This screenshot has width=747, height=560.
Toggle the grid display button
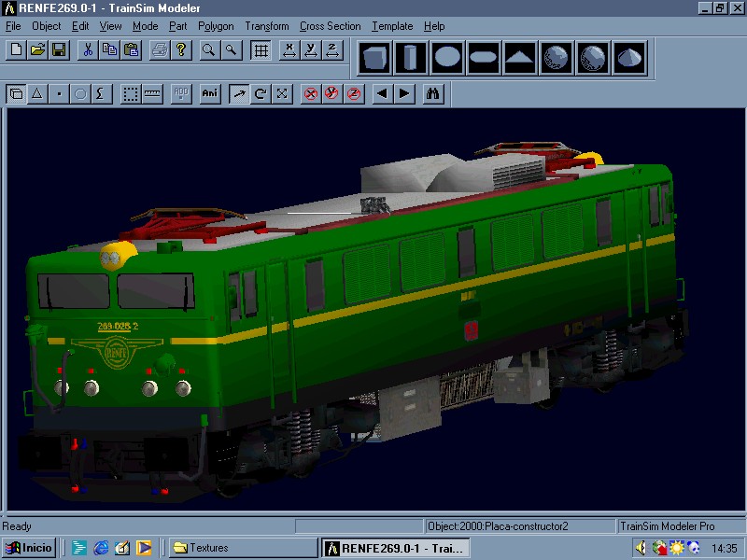point(261,50)
